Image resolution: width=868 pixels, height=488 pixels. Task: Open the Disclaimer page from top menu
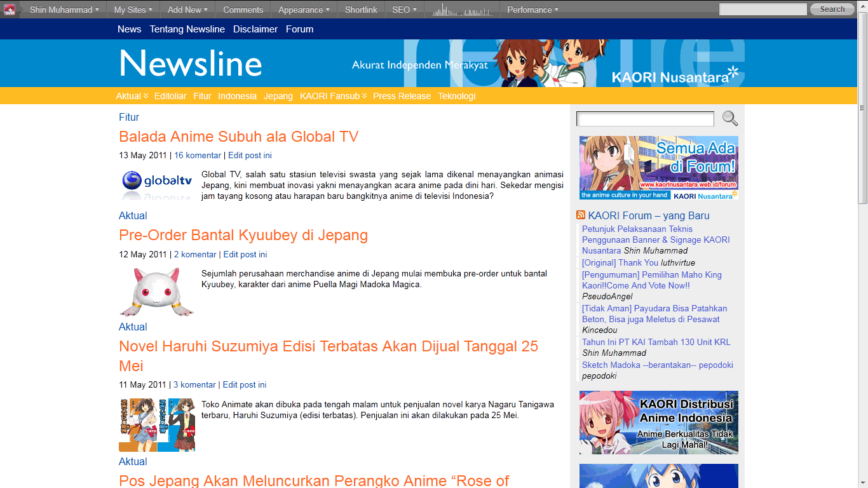(x=255, y=29)
